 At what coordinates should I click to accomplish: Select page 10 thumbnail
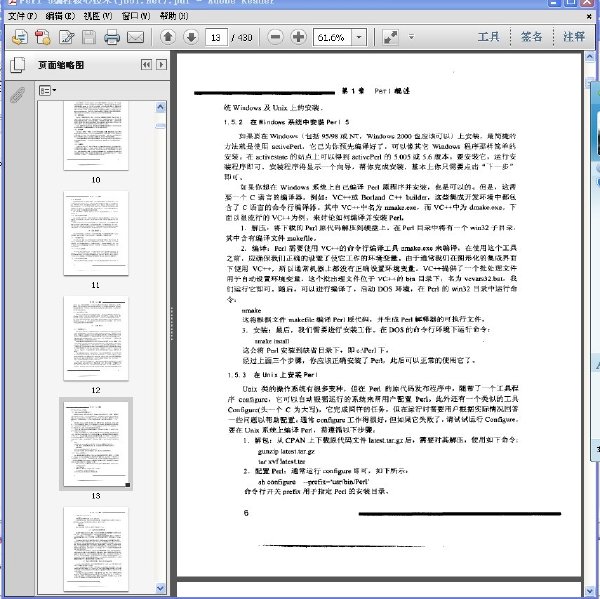[96, 135]
